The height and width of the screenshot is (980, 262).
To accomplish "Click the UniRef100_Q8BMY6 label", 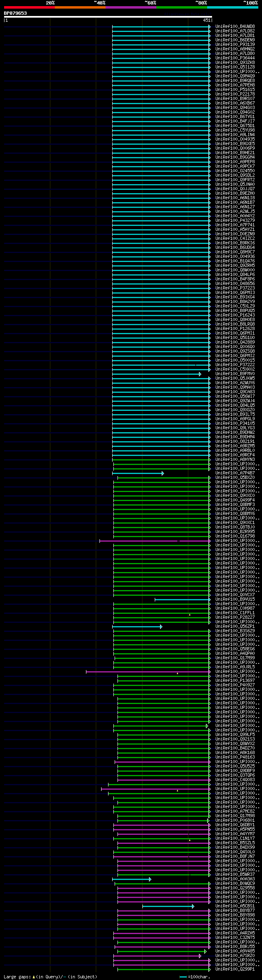I will [x=235, y=514].
